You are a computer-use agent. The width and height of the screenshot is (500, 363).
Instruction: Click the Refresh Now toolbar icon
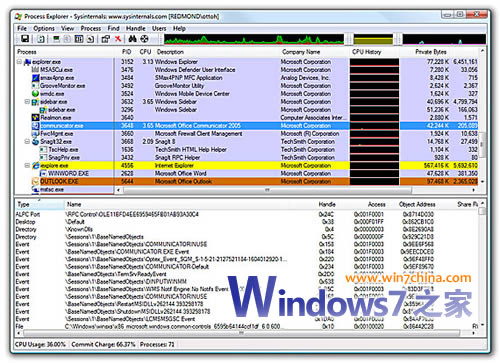coord(41,39)
